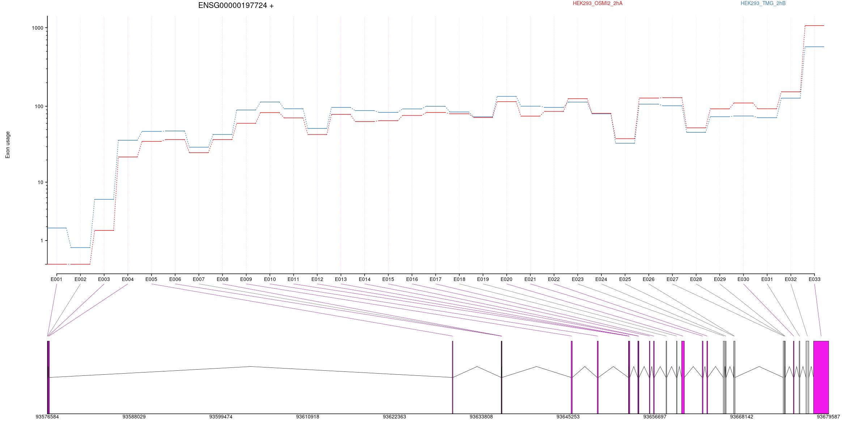
Task: Click exon label E003
Action: point(104,279)
